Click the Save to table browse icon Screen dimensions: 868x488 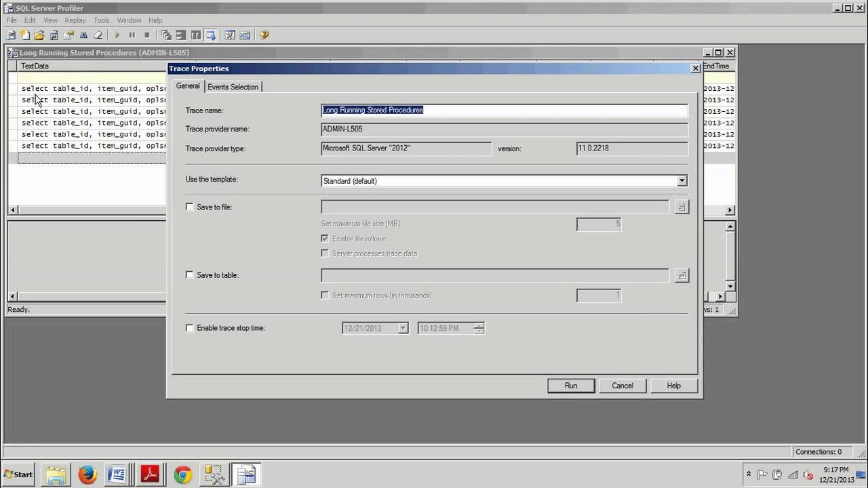pyautogui.click(x=682, y=275)
